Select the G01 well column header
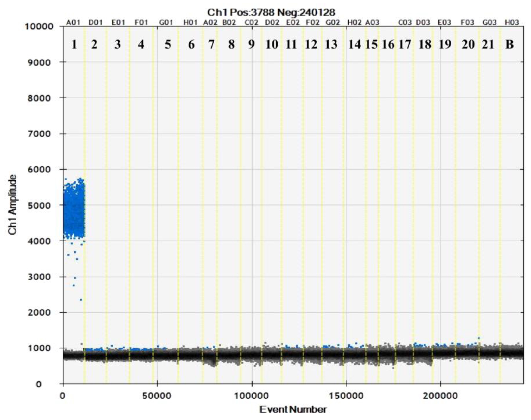 tap(166, 23)
